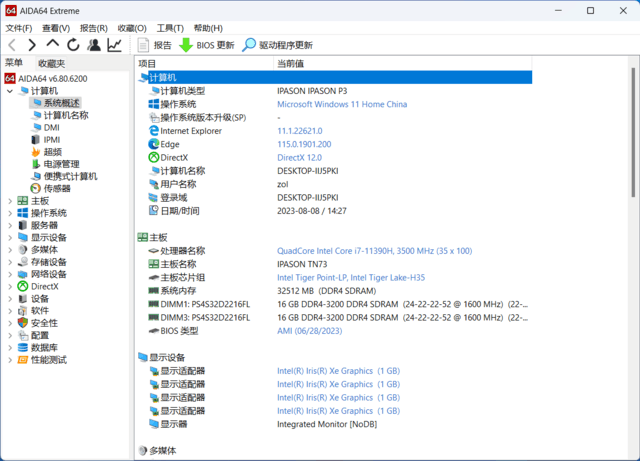Open the 查看(V) menu
This screenshot has width=640, height=461.
pyautogui.click(x=56, y=28)
